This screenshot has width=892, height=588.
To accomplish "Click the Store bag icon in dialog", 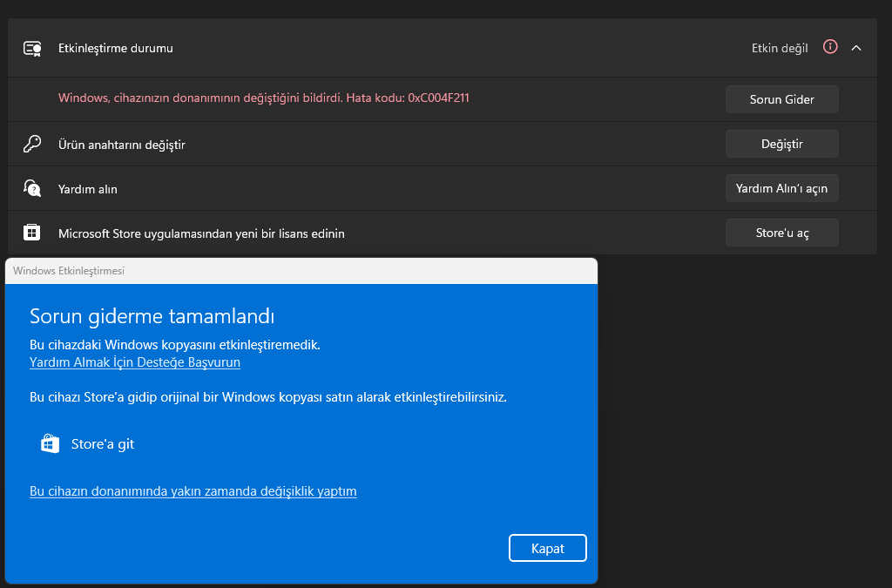I will (x=50, y=443).
